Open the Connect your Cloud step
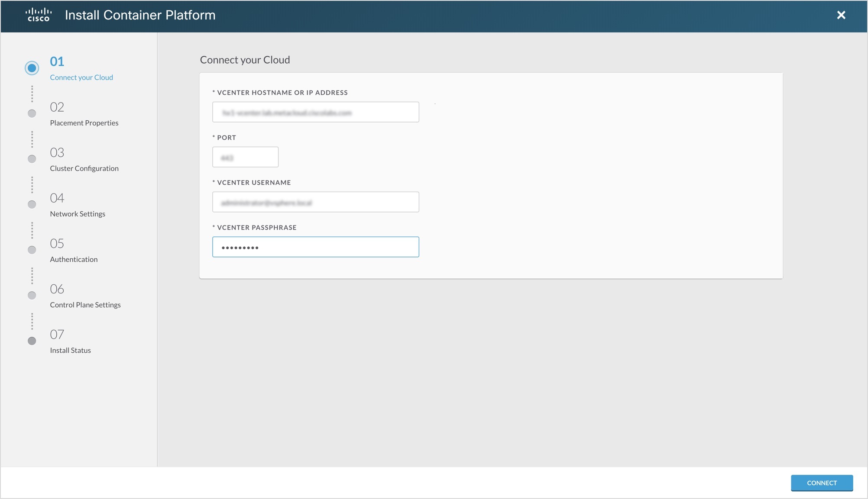 81,77
